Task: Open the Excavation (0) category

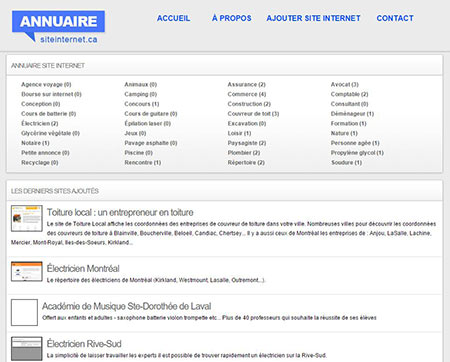Action: pyautogui.click(x=247, y=123)
